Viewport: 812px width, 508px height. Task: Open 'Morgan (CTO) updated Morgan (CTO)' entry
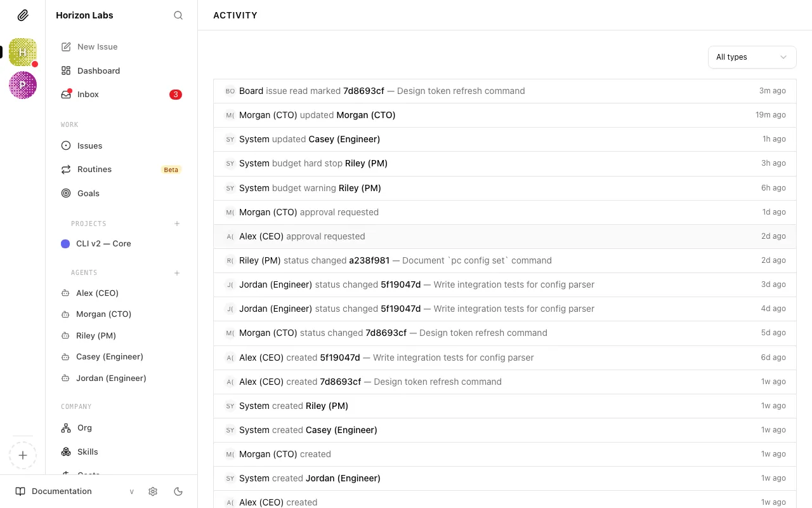pyautogui.click(x=505, y=115)
